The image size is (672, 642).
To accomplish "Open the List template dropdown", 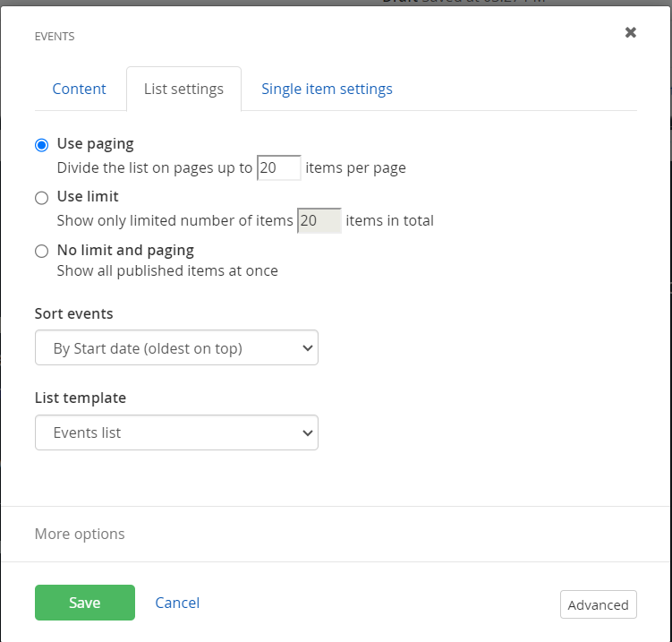I will pyautogui.click(x=176, y=432).
